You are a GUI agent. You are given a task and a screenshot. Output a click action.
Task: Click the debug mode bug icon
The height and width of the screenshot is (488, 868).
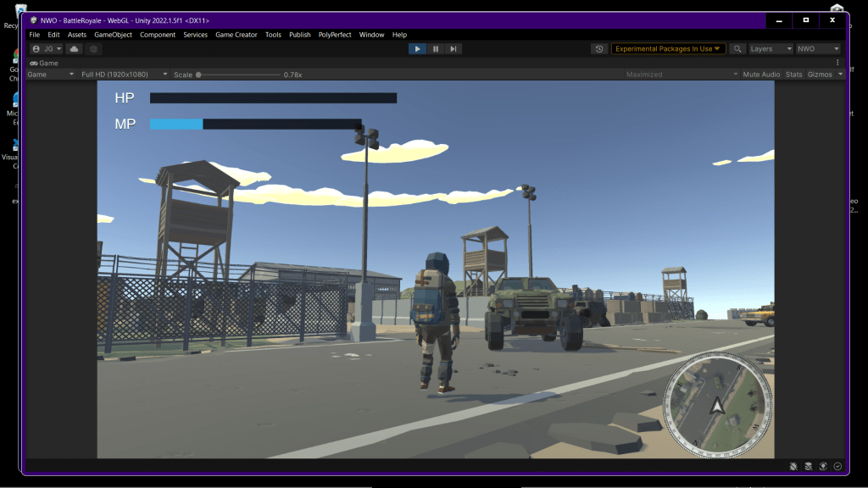click(x=793, y=466)
